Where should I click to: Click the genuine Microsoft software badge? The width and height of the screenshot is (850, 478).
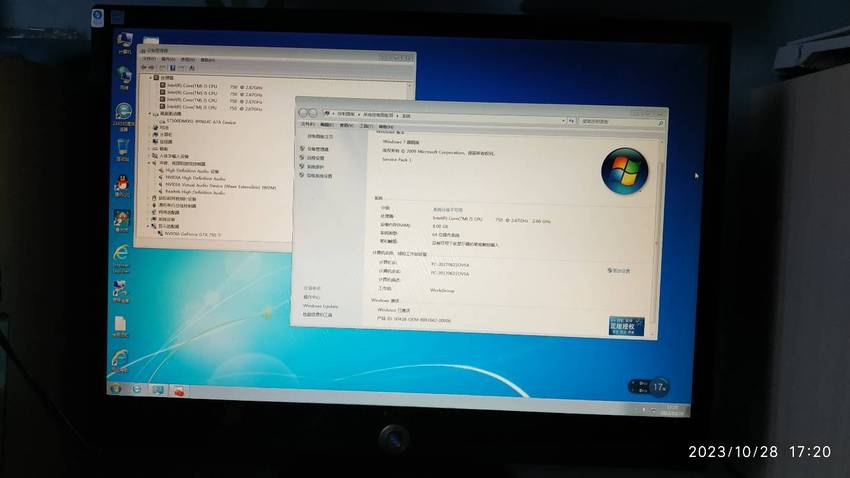pyautogui.click(x=626, y=326)
